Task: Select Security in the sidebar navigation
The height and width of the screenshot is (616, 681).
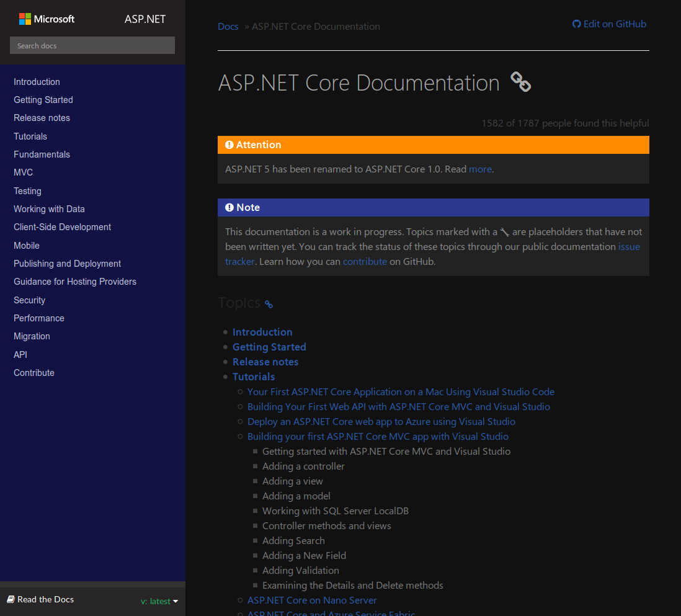Action: pyautogui.click(x=29, y=300)
